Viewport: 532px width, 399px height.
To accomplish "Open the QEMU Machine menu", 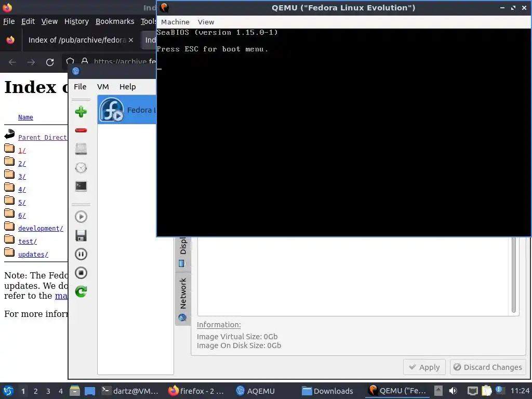I will click(175, 22).
